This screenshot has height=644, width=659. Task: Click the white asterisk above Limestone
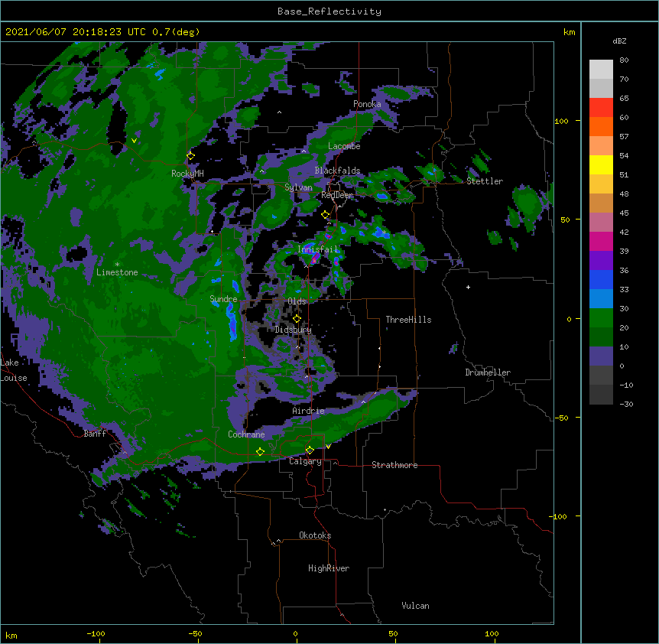pos(117,265)
